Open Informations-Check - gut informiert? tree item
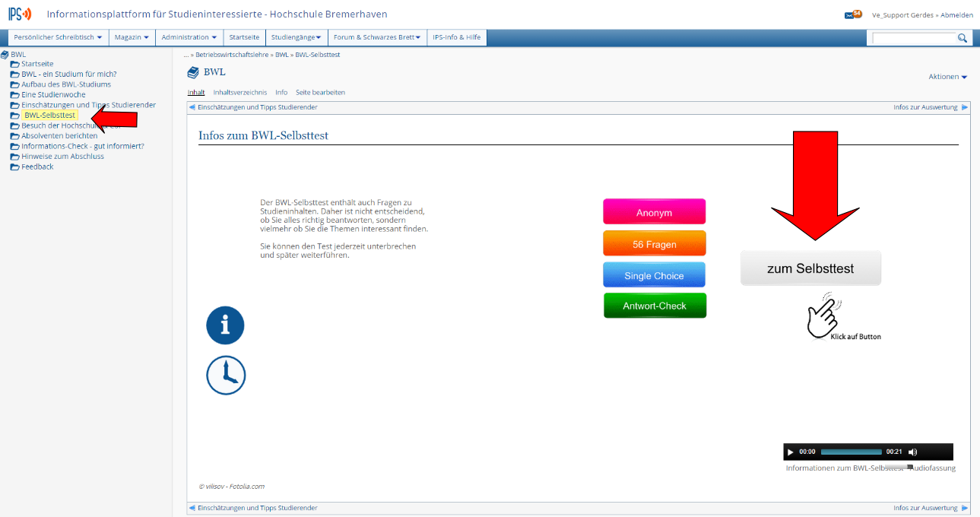The height and width of the screenshot is (517, 980). [x=83, y=146]
